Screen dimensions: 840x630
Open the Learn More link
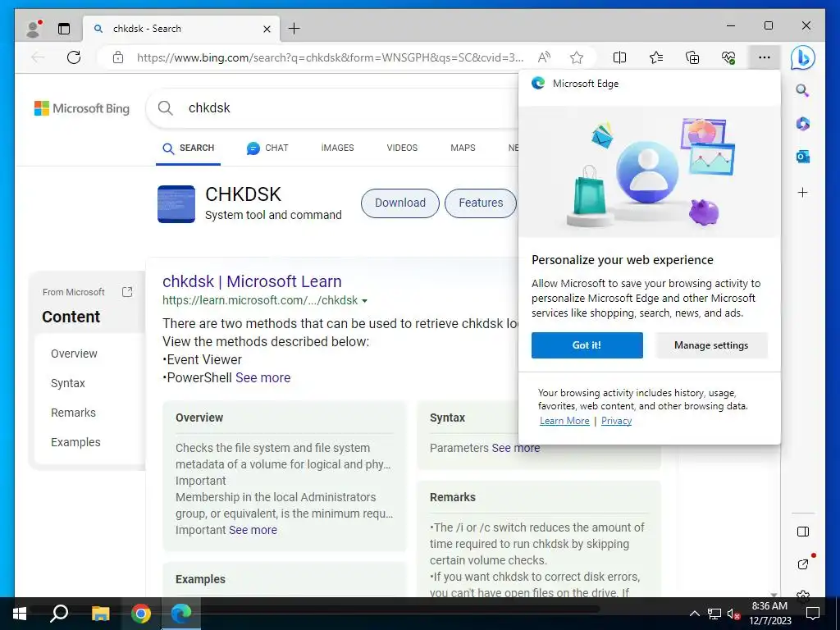(564, 421)
